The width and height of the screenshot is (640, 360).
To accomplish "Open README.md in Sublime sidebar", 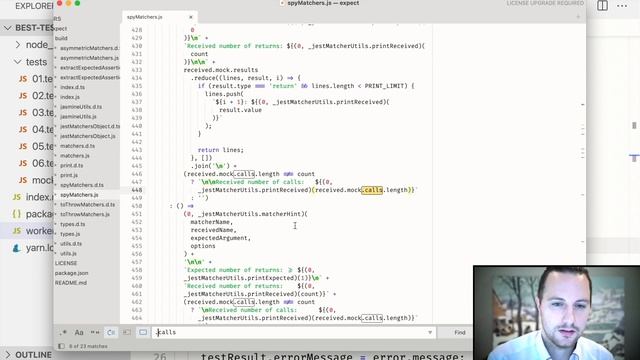I will click(71, 283).
